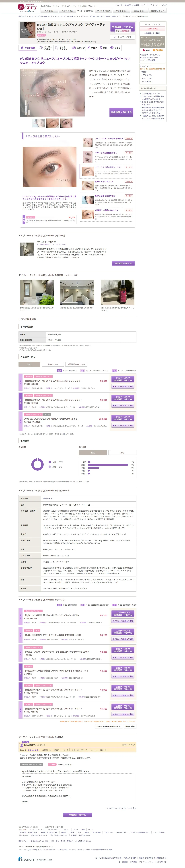Image resolution: width=185 pixels, height=868 pixels.
Task: Reserve with the ¥5,500 popular coupon
Action: (123, 379)
